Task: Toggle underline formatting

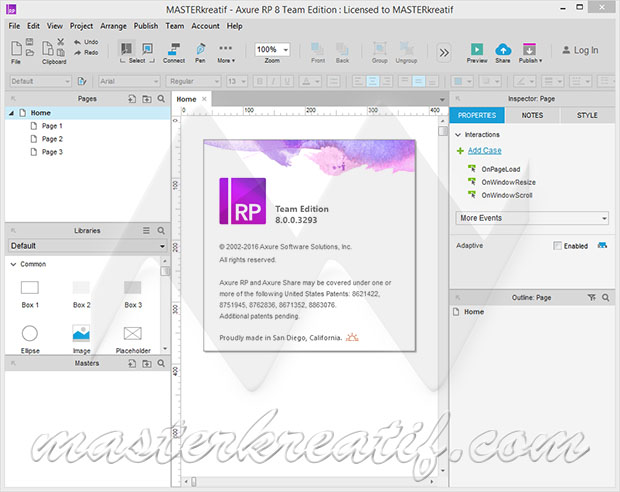Action: coord(287,81)
